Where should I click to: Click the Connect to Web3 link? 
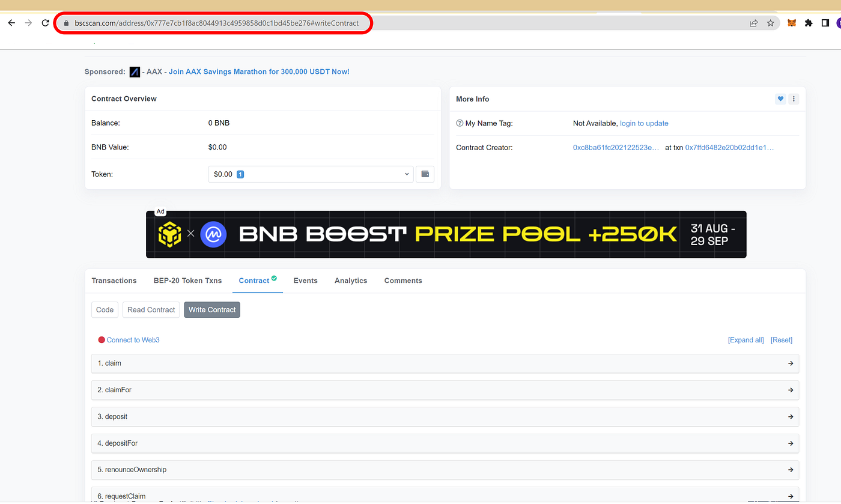tap(133, 340)
